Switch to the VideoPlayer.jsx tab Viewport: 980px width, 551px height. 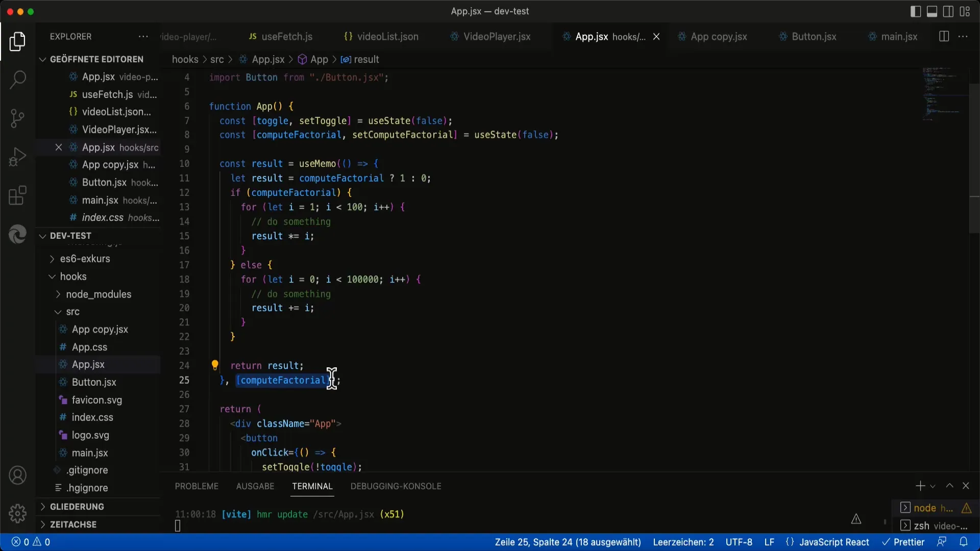(491, 37)
